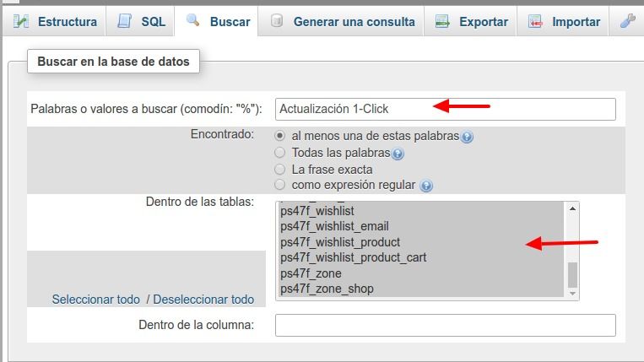644x362 pixels.
Task: Click the magnifier icon on Buscar tab
Action: pyautogui.click(x=192, y=19)
